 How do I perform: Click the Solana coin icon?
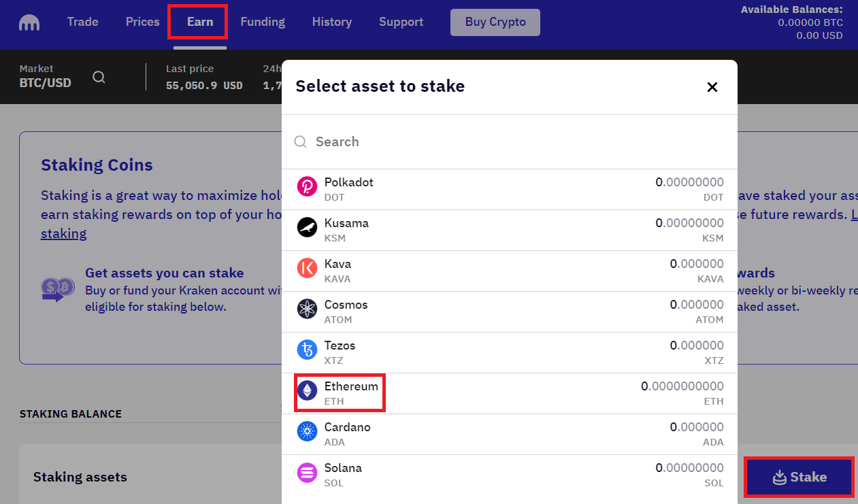307,473
